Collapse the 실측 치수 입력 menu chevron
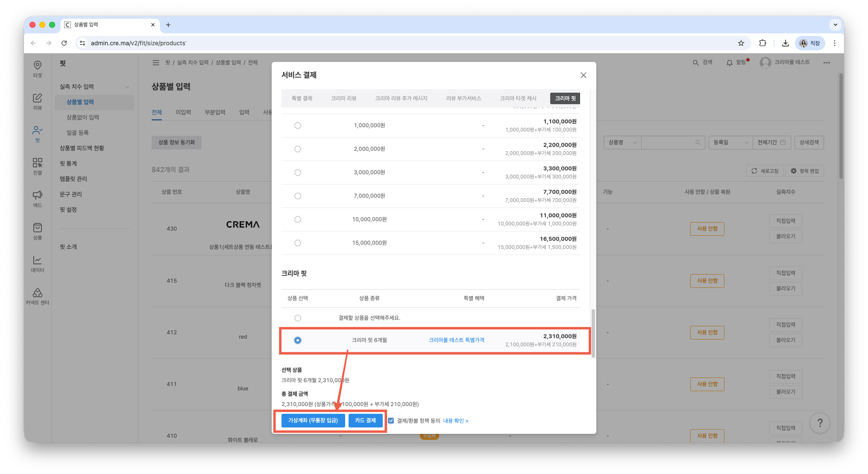Viewport: 868px width, 474px height. pos(127,87)
